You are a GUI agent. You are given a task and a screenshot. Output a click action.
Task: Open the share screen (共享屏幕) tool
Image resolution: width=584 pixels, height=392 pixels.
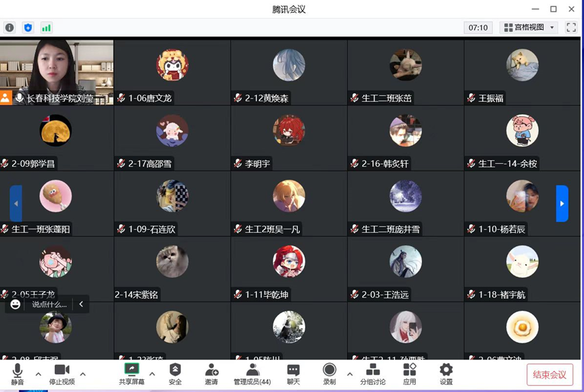pos(132,374)
